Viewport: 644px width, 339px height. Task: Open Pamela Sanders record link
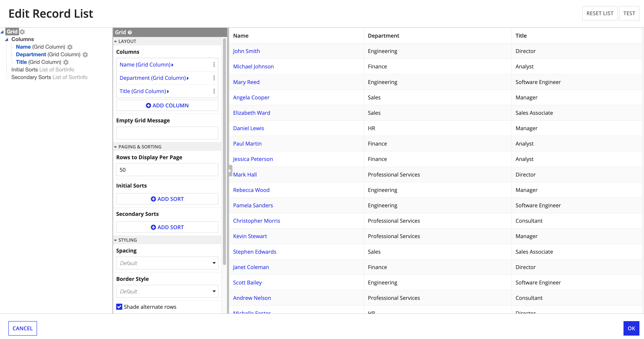pos(253,205)
